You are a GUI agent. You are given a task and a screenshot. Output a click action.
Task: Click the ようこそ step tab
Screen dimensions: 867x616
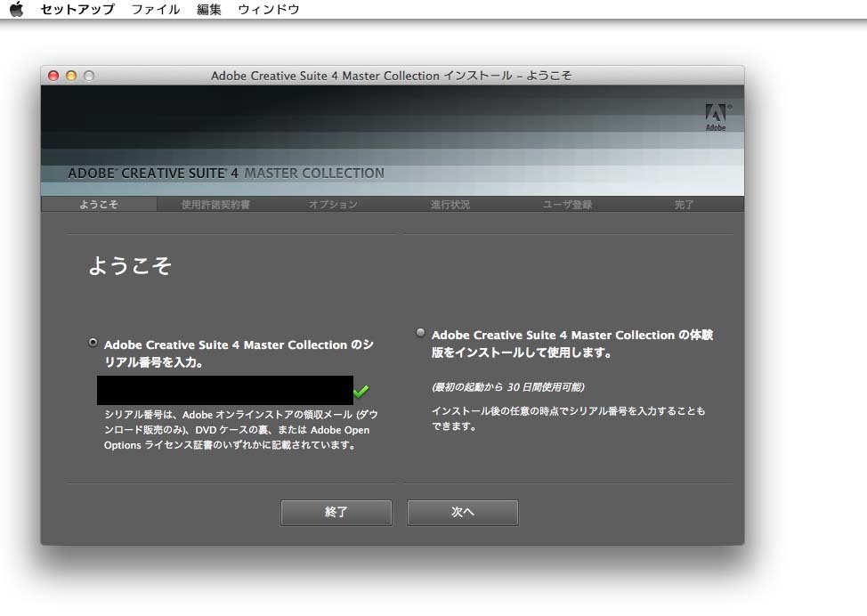101,204
